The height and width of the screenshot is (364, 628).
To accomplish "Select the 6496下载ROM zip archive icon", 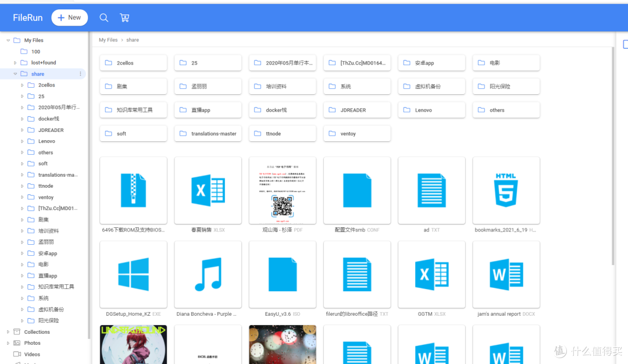I will pyautogui.click(x=133, y=190).
